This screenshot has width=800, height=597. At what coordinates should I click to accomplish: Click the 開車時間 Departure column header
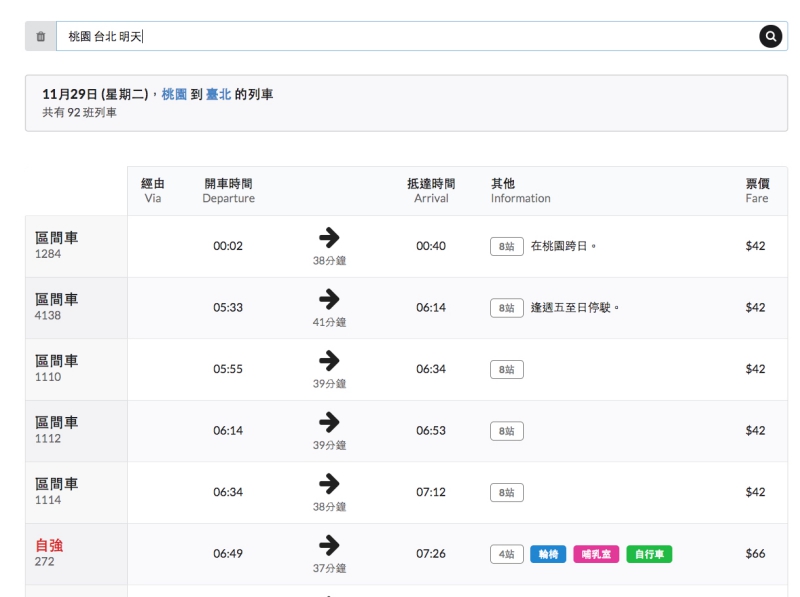coord(228,190)
